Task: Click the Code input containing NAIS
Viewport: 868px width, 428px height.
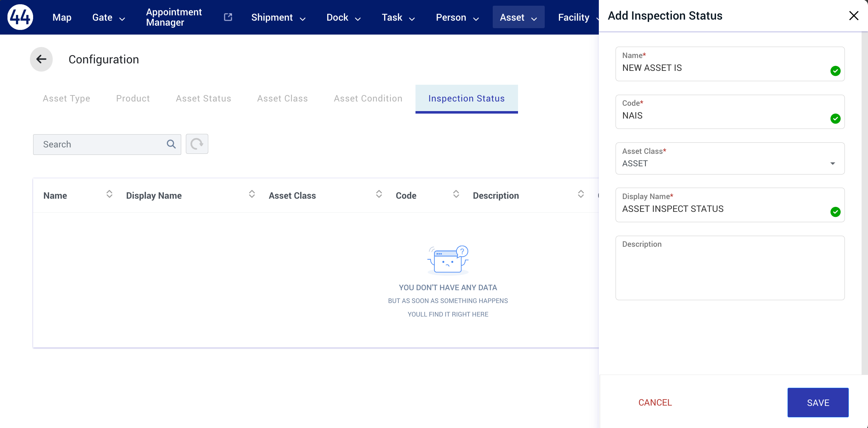Action: point(730,112)
